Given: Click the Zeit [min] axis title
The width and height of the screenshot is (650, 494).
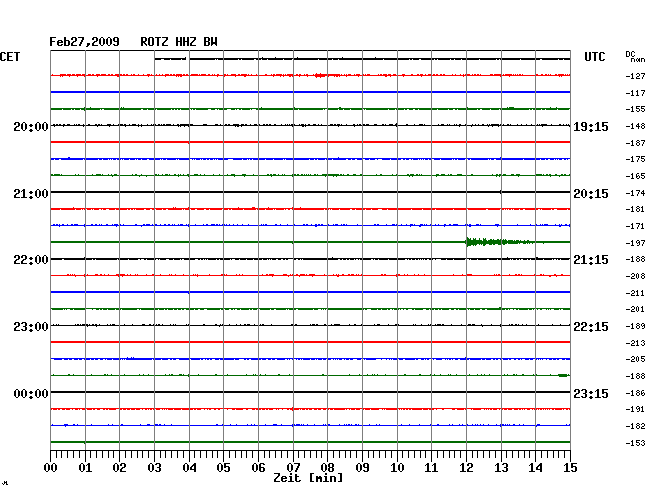Looking at the screenshot, I should [x=308, y=478].
